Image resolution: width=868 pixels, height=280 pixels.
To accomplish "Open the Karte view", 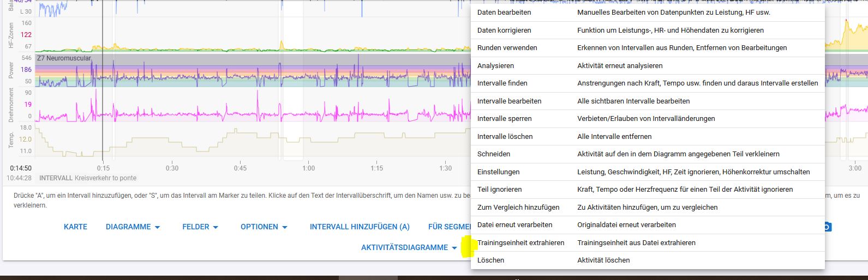I will [75, 227].
